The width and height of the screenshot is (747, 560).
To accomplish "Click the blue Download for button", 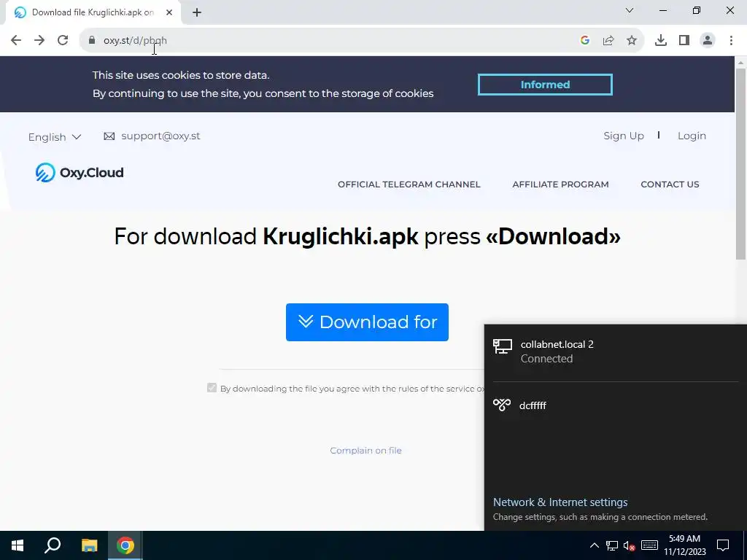I will [367, 322].
